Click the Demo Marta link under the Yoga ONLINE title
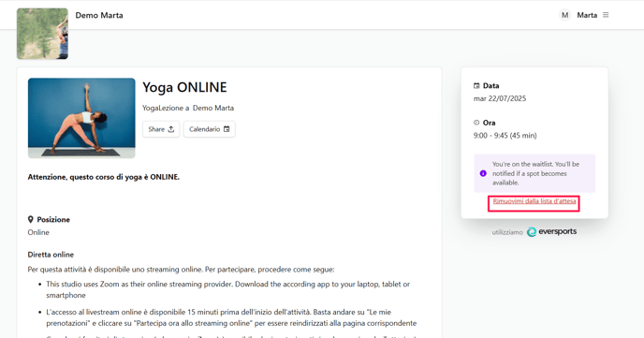Screen dimensions: 644x338 213,108
